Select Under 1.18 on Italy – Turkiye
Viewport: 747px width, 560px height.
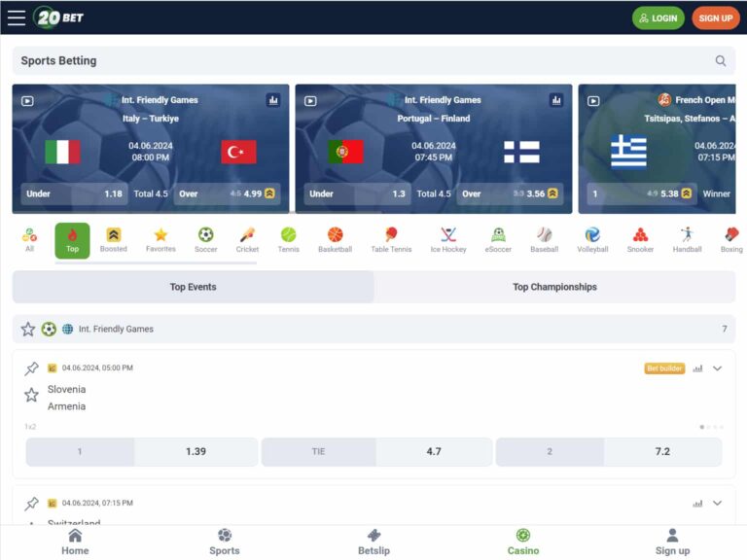click(x=74, y=193)
